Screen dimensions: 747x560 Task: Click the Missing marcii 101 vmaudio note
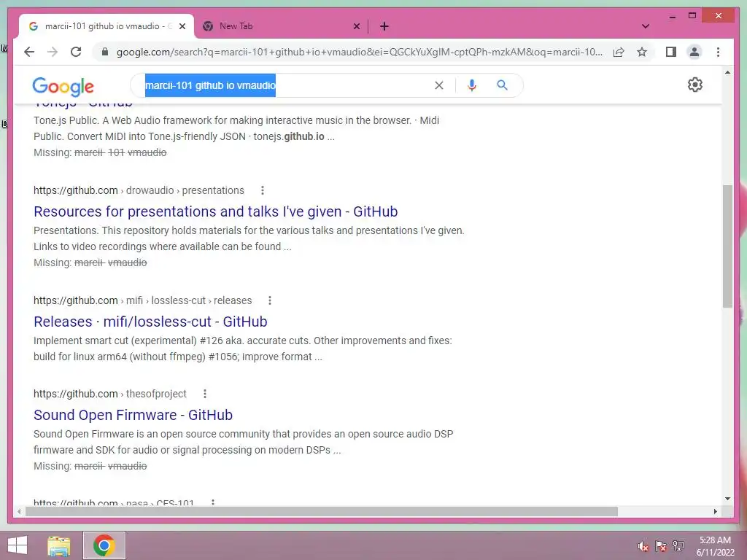[100, 152]
